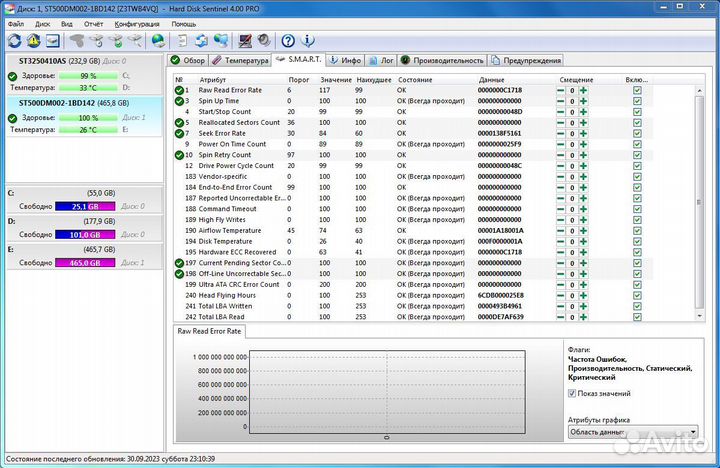Click green check icon of Spin Up Time
The height and width of the screenshot is (468, 720).
coord(179,101)
